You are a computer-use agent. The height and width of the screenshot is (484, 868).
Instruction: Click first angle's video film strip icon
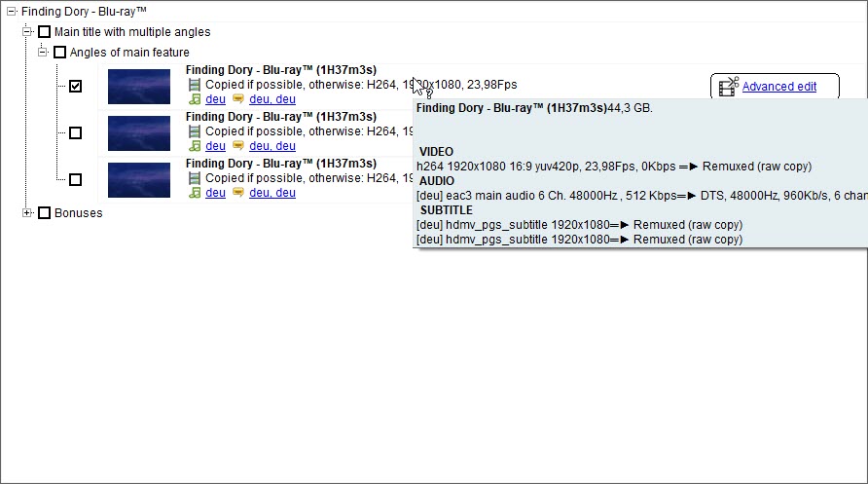click(x=195, y=85)
